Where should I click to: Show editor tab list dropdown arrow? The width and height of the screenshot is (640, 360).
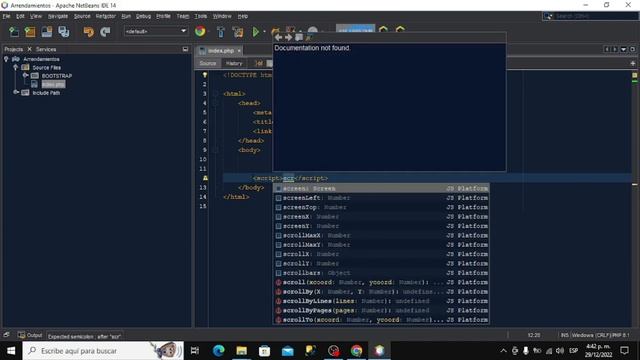(623, 49)
